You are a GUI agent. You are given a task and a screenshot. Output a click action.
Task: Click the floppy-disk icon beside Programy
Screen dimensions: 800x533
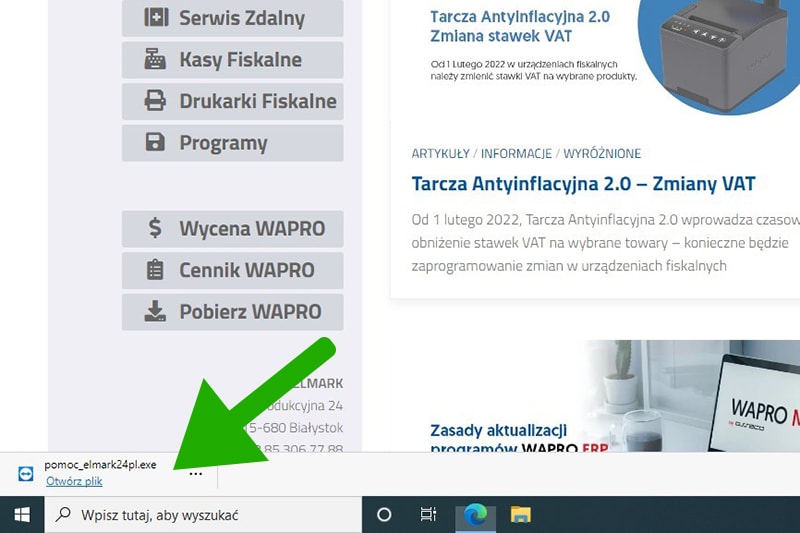tap(155, 142)
